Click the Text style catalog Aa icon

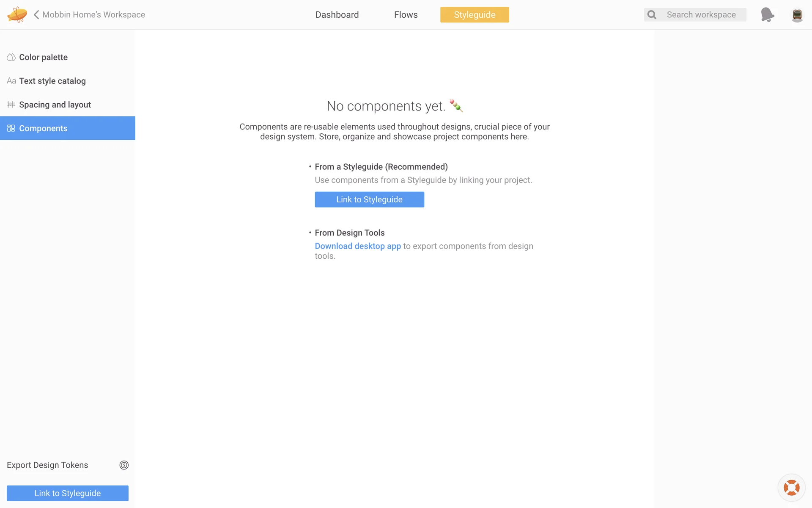[11, 81]
